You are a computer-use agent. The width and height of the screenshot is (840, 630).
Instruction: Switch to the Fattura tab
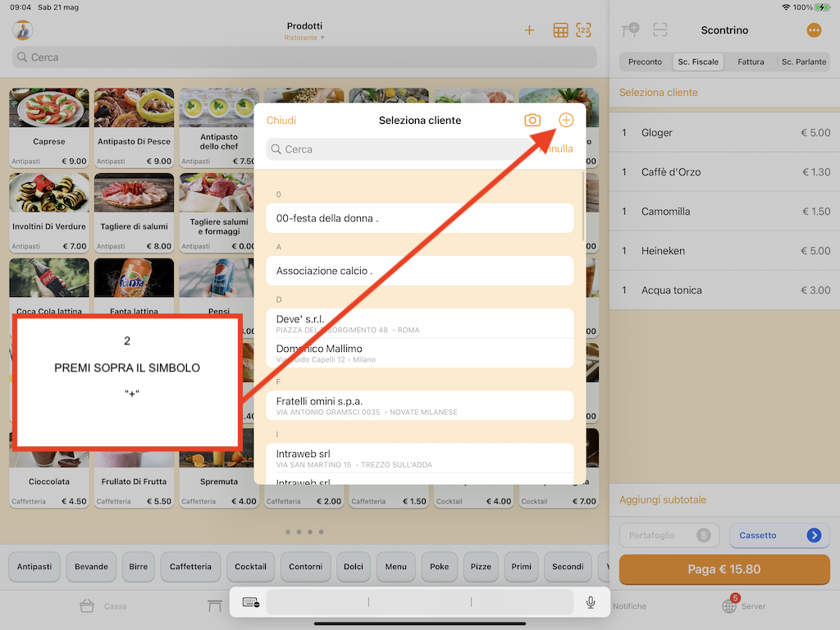(x=751, y=62)
